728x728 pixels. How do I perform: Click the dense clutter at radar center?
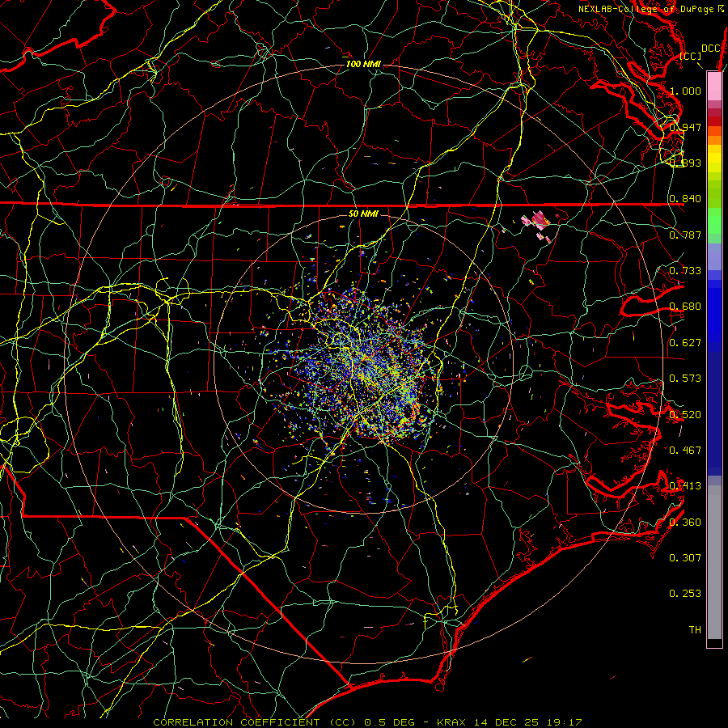(366, 366)
